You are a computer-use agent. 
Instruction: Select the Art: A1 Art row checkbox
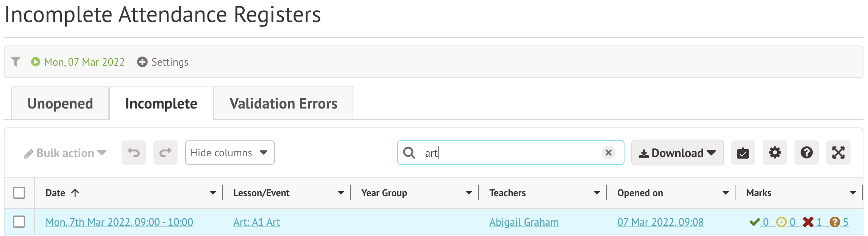pos(19,222)
